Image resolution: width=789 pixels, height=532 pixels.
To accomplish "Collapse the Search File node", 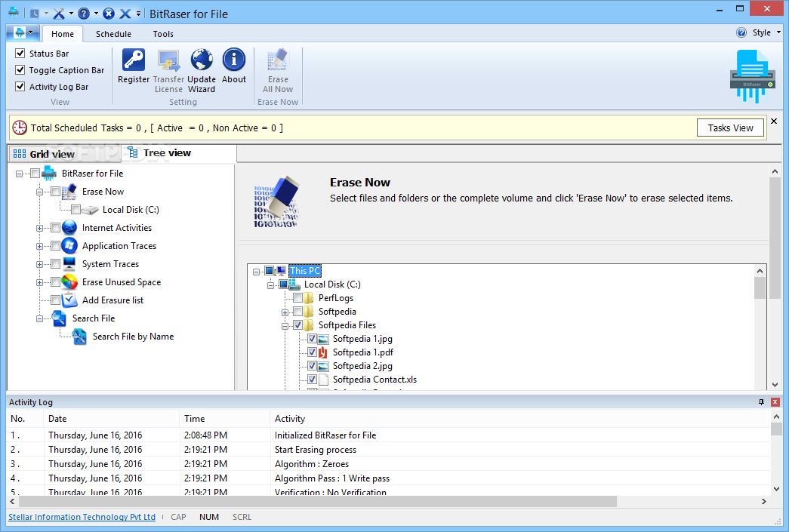I will point(39,318).
